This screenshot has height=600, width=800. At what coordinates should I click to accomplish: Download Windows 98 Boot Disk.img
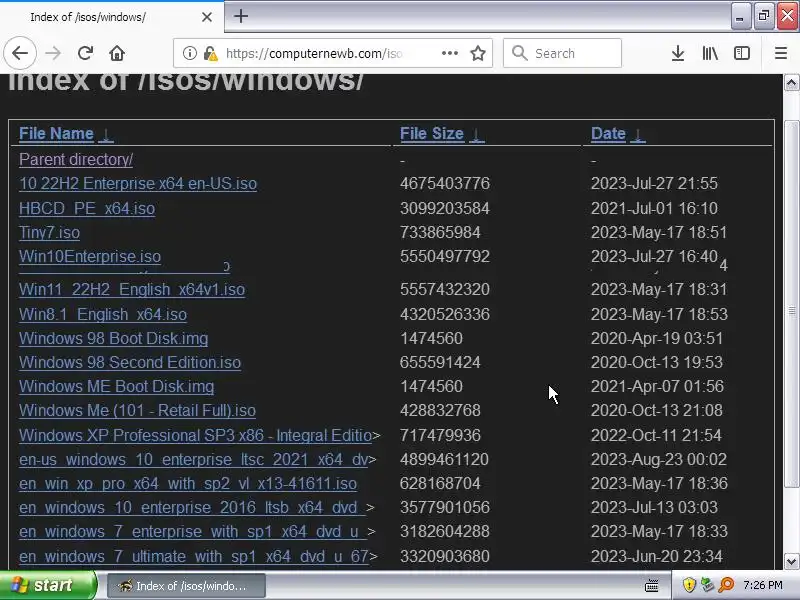[x=113, y=339]
